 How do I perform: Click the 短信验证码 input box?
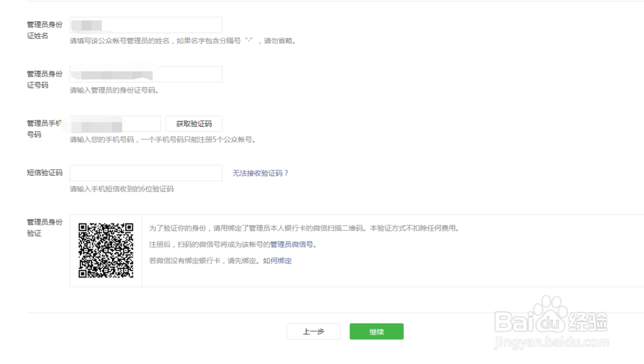pos(146,173)
